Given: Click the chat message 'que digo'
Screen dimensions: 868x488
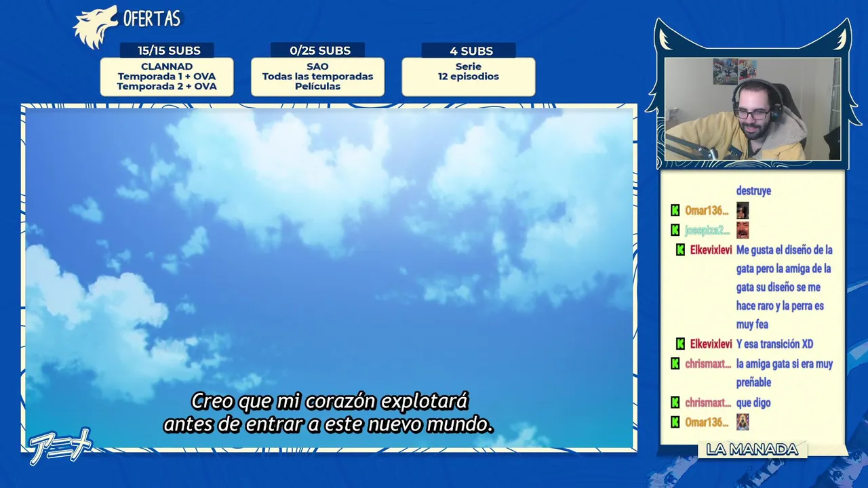Looking at the screenshot, I should click(x=753, y=403).
